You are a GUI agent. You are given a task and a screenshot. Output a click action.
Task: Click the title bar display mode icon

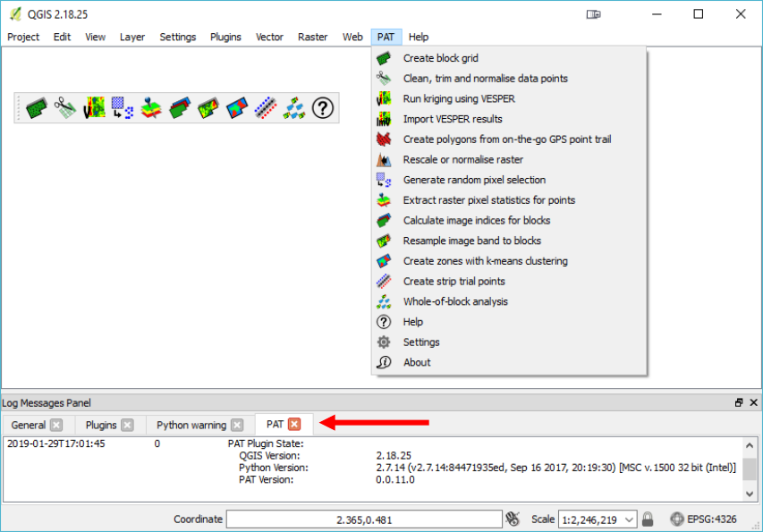[x=593, y=14]
